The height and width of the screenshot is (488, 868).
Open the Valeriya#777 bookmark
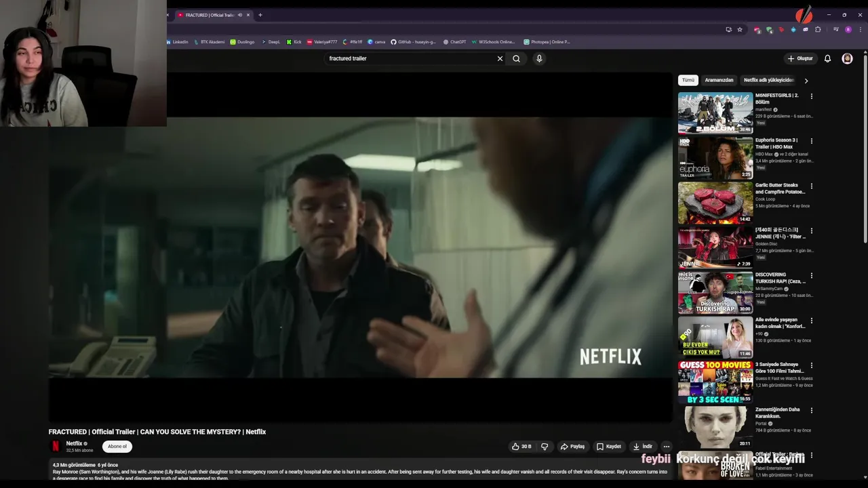point(322,42)
